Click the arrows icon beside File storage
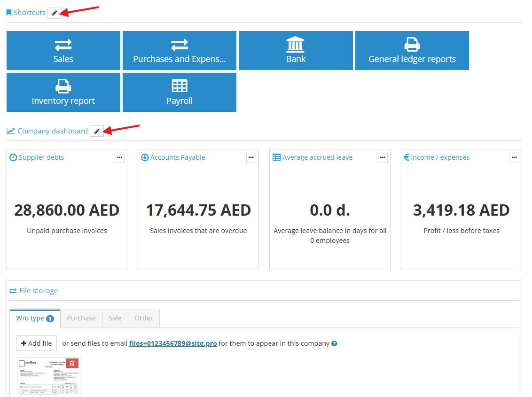This screenshot has width=532, height=397. (12, 290)
